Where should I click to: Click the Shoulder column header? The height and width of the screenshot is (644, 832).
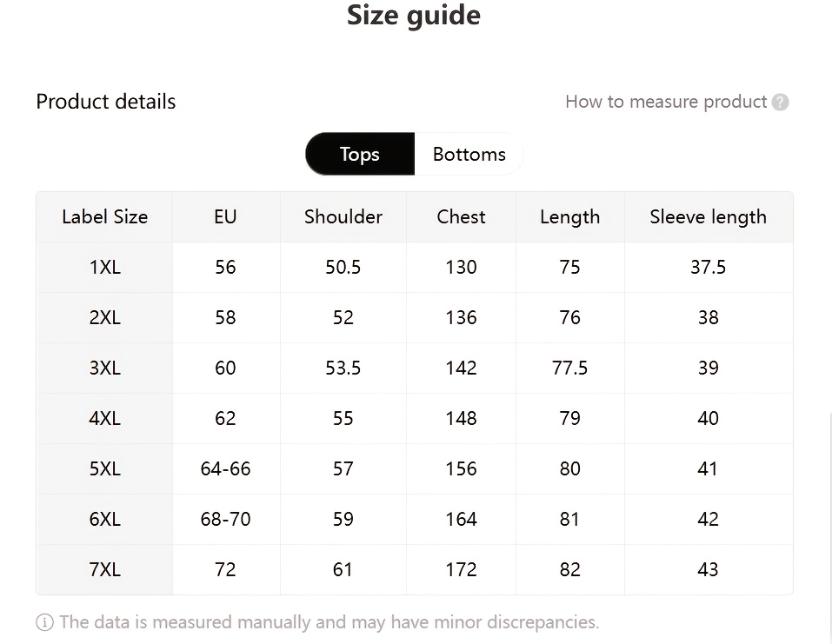pyautogui.click(x=343, y=217)
